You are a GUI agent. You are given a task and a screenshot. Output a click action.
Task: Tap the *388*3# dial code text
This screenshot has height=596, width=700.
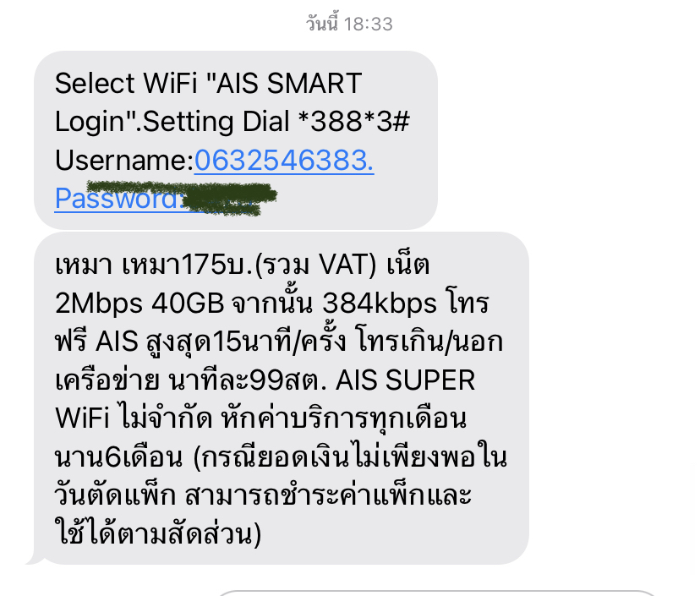(x=353, y=122)
